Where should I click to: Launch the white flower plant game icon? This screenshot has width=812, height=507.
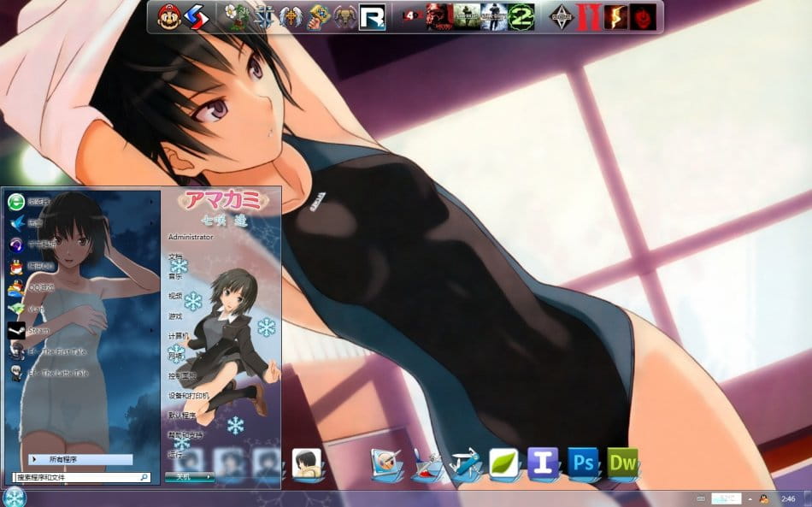click(237, 17)
